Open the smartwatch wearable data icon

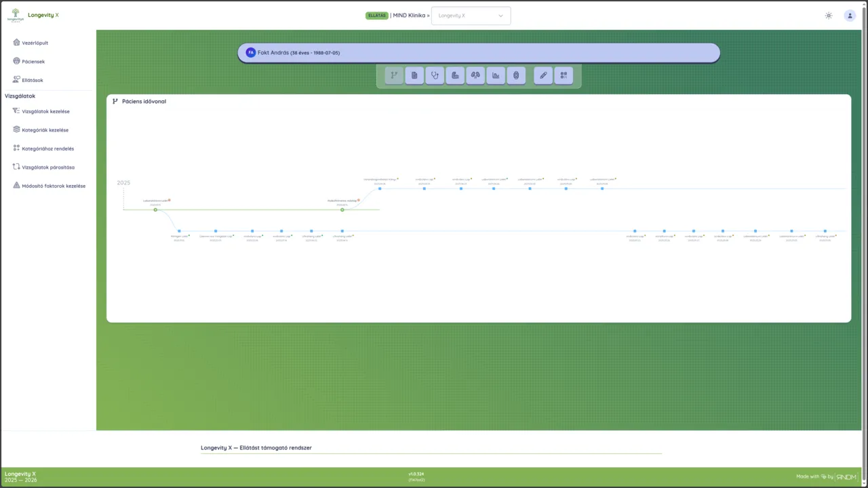tap(516, 75)
